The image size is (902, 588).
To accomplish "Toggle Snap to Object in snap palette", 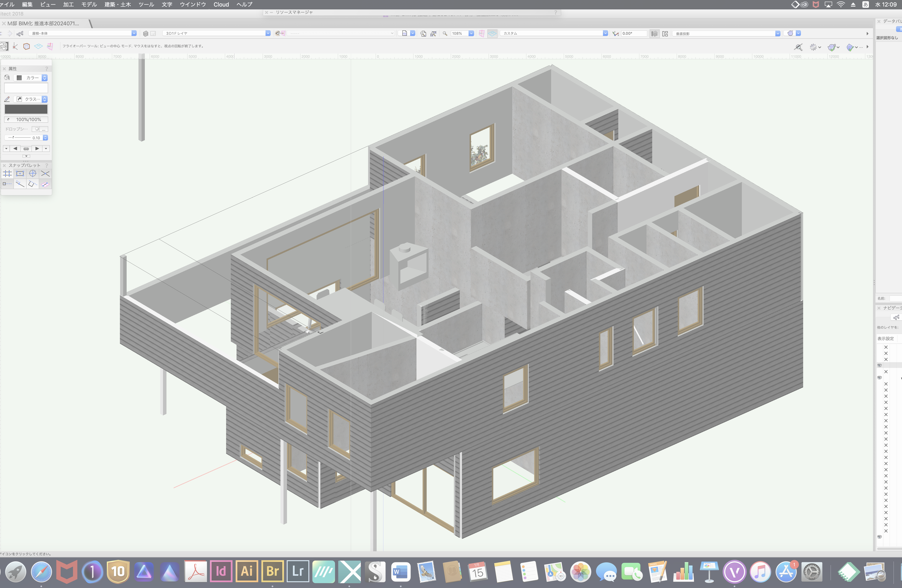I will pos(20,174).
